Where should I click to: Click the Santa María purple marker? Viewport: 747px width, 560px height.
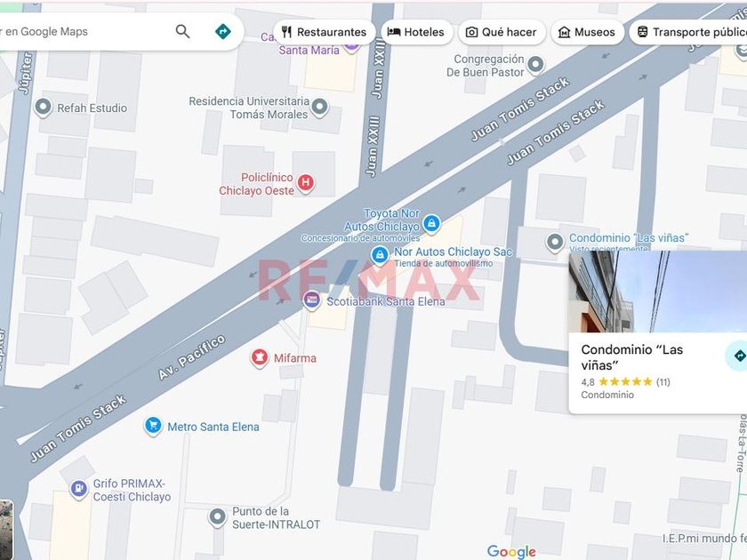coord(351,46)
